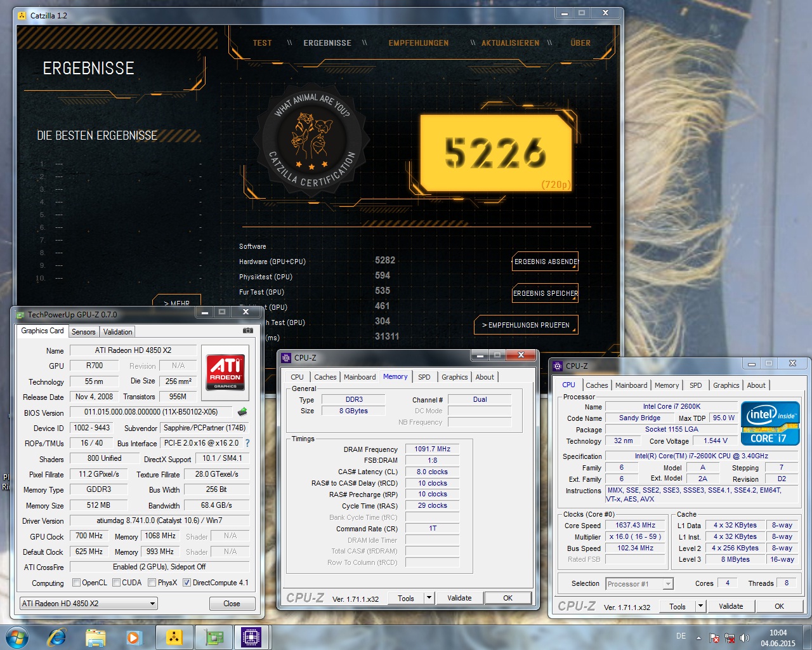This screenshot has width=812, height=650.
Task: Click the EMPFEHLUNGEN PRUEFEN button
Action: tap(526, 325)
